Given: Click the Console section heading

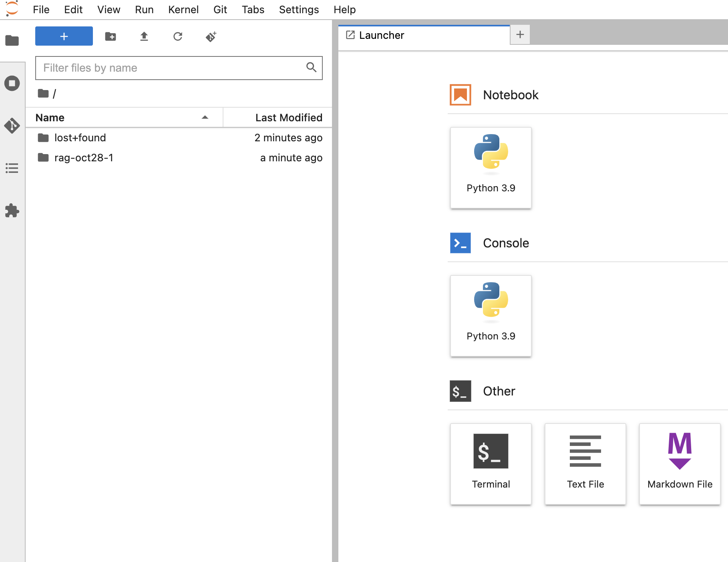Looking at the screenshot, I should [506, 243].
